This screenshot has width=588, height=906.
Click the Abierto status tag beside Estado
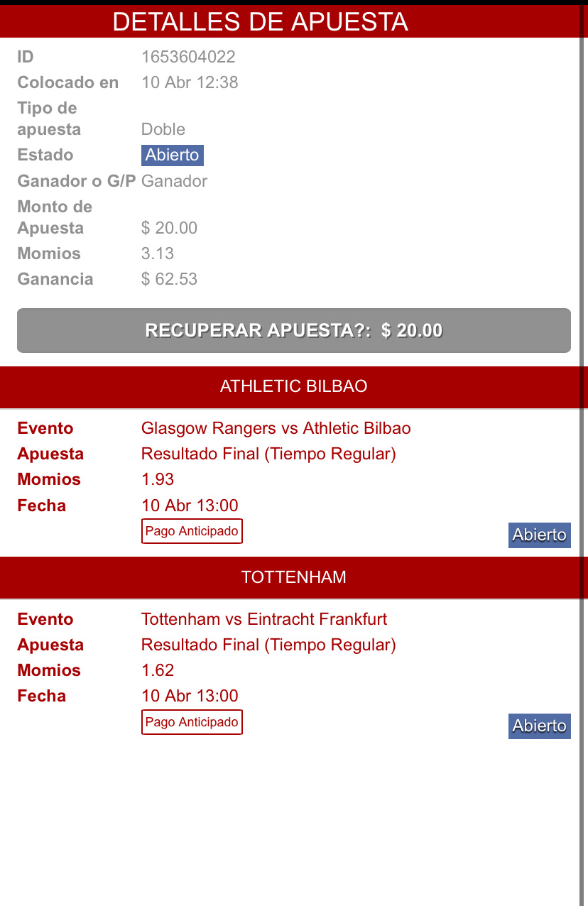click(x=173, y=155)
